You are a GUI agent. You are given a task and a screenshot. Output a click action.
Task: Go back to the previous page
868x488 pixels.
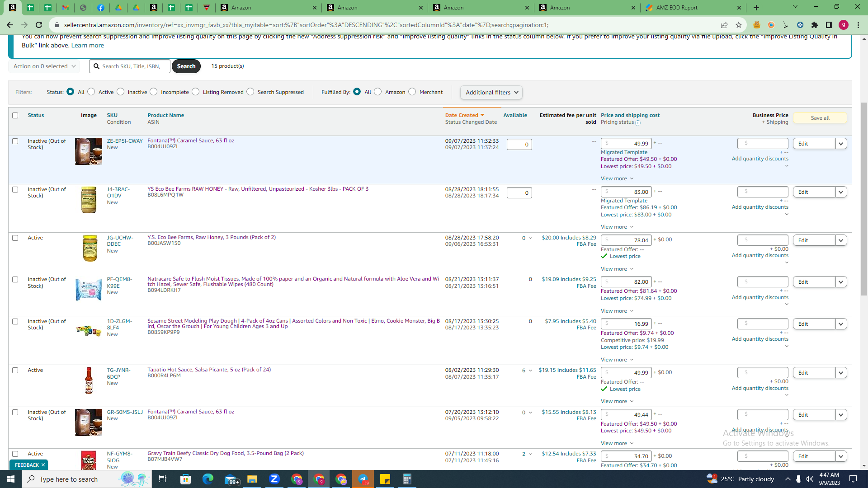pyautogui.click(x=10, y=25)
